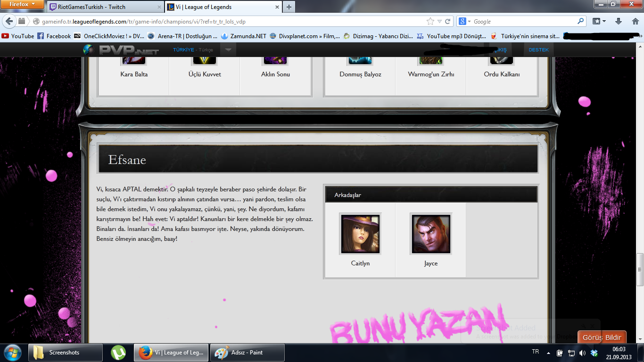Click the Caitlyn champion portrait

(x=360, y=234)
